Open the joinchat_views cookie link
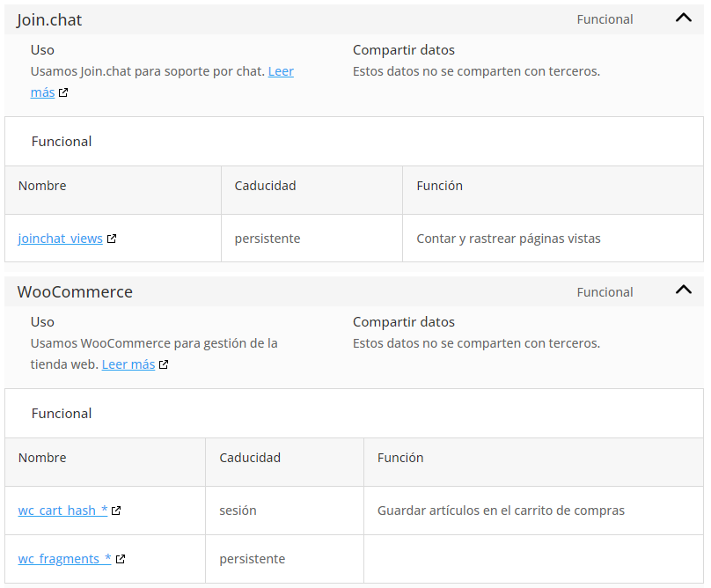Image resolution: width=711 pixels, height=588 pixels. pos(61,239)
